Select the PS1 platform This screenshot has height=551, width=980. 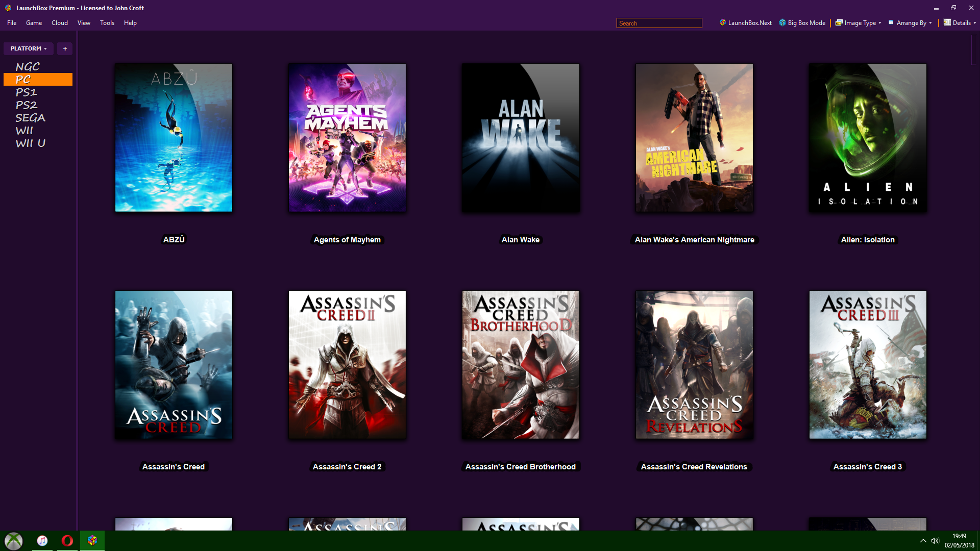(38, 92)
